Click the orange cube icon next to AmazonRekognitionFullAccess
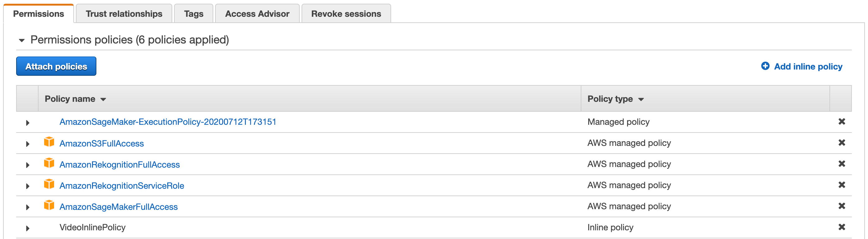The height and width of the screenshot is (239, 868). point(49,164)
